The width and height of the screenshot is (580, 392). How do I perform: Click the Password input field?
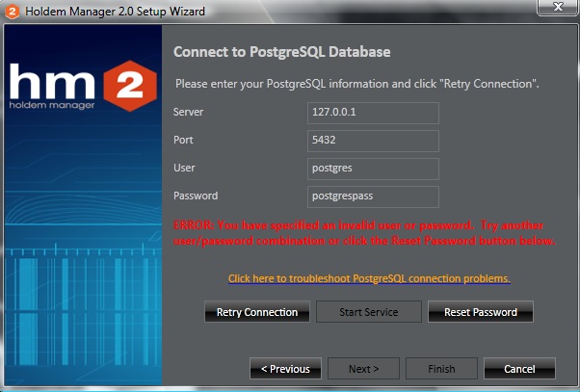[x=373, y=196]
